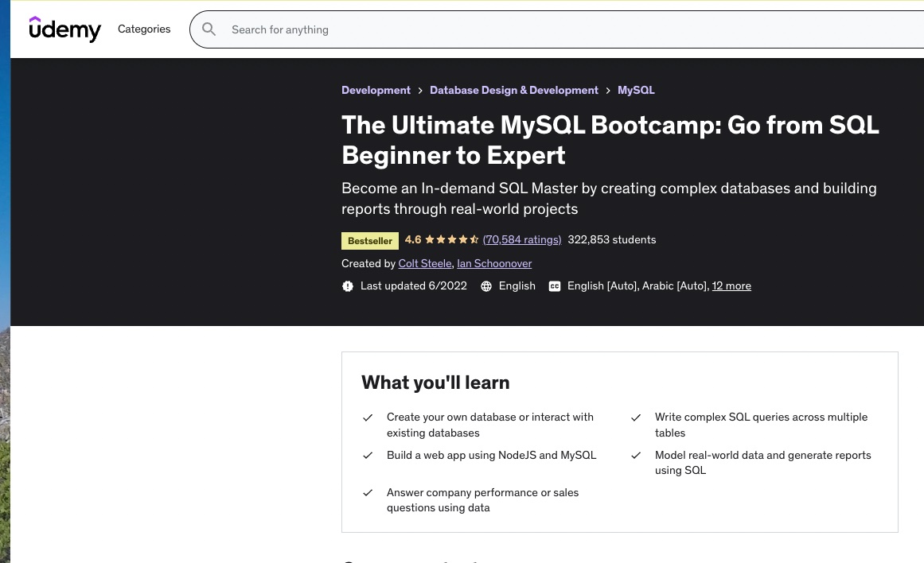Click the checkmark beside 'Build a web app'
924x563 pixels.
tap(368, 455)
